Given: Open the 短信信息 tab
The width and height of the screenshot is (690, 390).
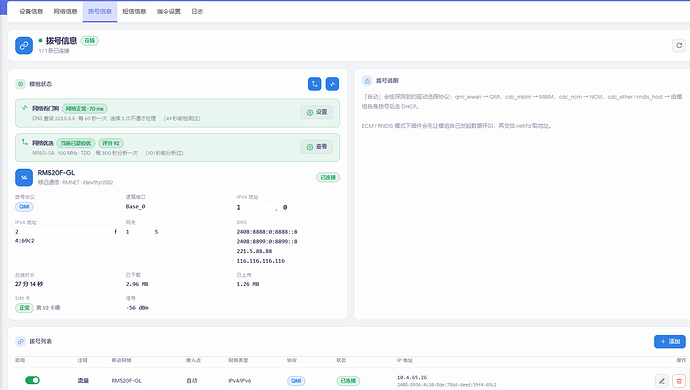Looking at the screenshot, I should tap(134, 11).
